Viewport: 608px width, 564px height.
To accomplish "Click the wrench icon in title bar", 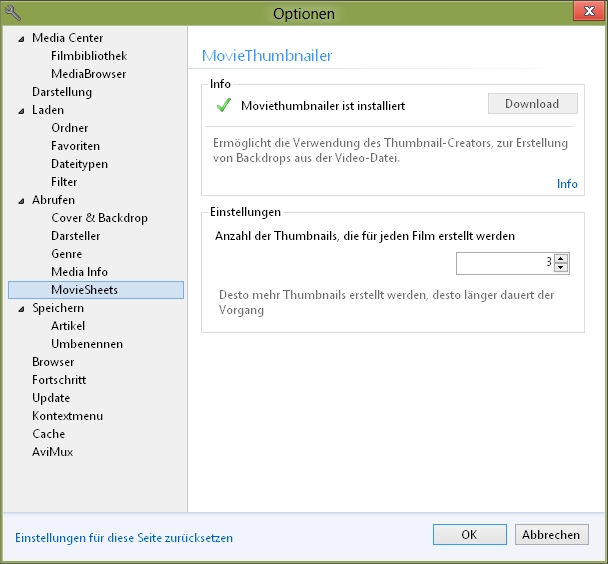I will click(13, 13).
